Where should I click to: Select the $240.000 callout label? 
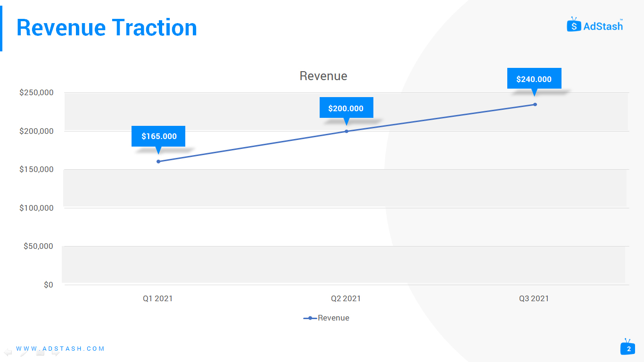tap(534, 79)
